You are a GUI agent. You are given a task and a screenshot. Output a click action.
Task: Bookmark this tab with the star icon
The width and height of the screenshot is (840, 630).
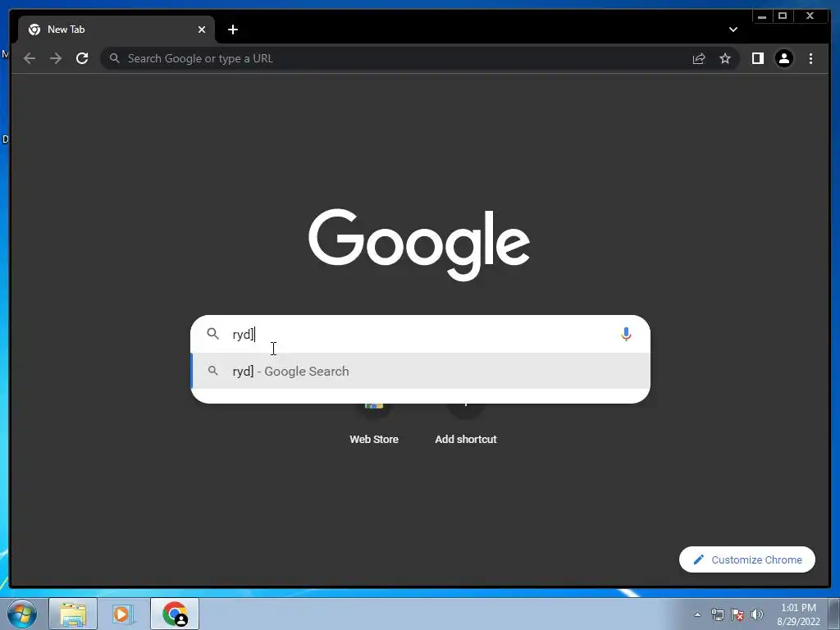click(725, 58)
